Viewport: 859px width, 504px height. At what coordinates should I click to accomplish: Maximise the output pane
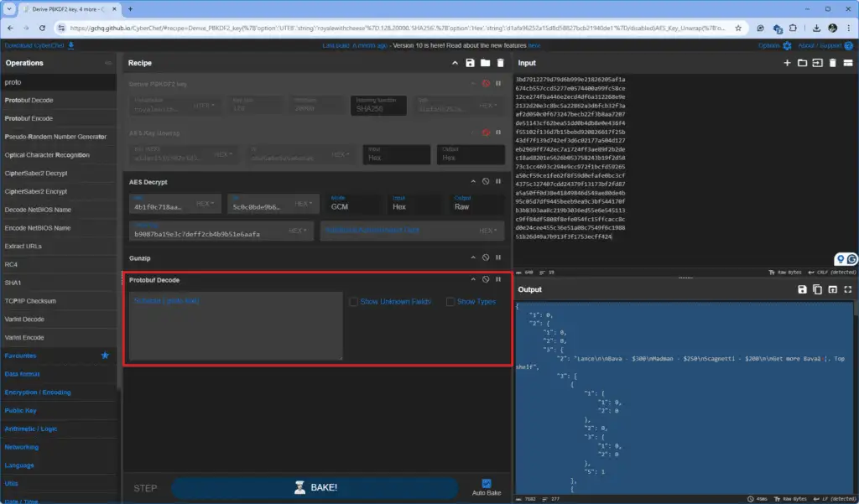(x=848, y=289)
